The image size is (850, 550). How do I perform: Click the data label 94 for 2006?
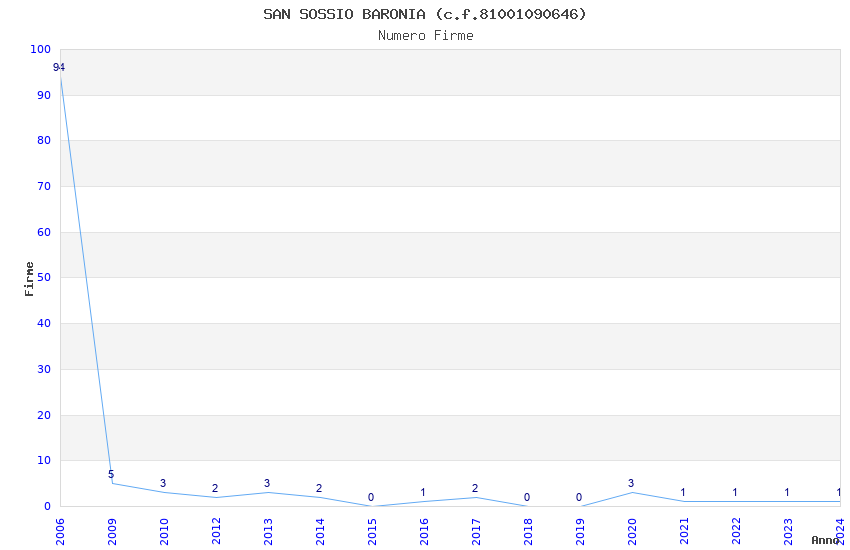tap(59, 68)
